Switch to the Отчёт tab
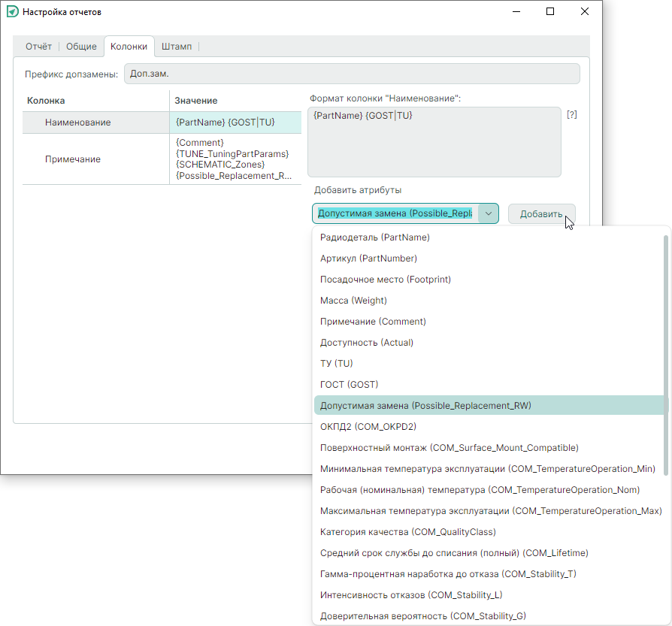Viewport: 672px width, 626px height. coord(38,47)
